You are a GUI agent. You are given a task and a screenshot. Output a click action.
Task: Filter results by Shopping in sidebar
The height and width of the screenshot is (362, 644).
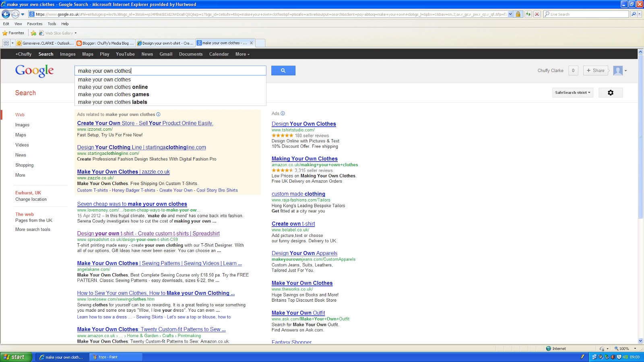24,165
